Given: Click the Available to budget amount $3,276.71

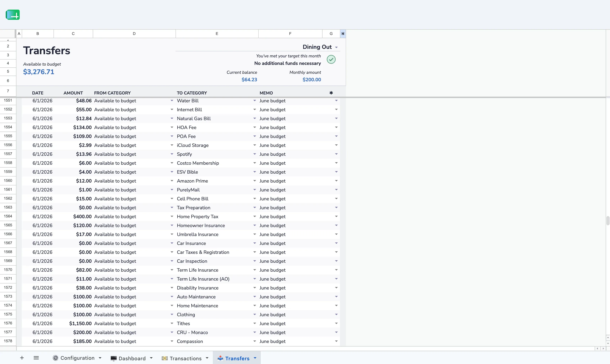Looking at the screenshot, I should click(x=39, y=72).
